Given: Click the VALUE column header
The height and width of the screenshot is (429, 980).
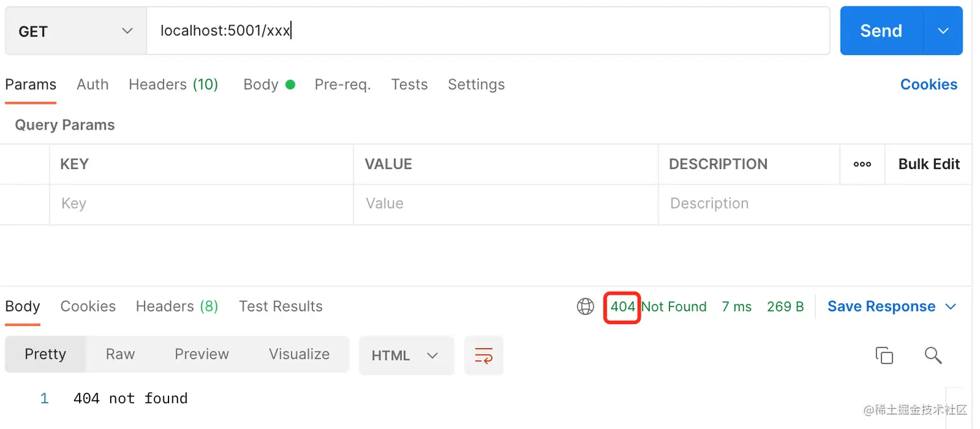Looking at the screenshot, I should (388, 165).
